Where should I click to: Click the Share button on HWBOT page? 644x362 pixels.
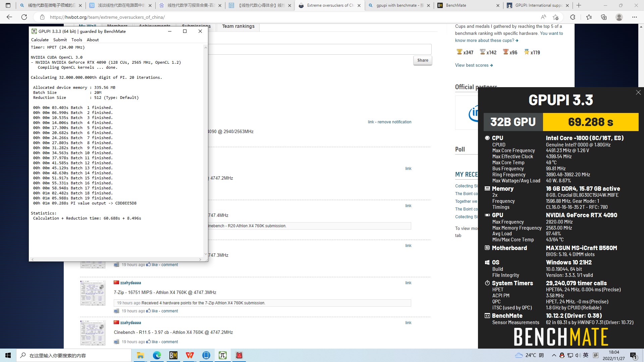pos(423,60)
